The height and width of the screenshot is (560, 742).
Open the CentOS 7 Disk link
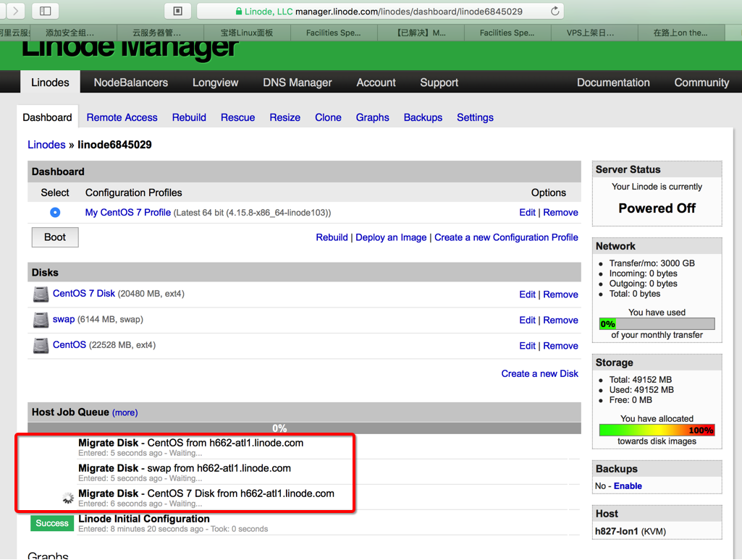click(x=84, y=293)
